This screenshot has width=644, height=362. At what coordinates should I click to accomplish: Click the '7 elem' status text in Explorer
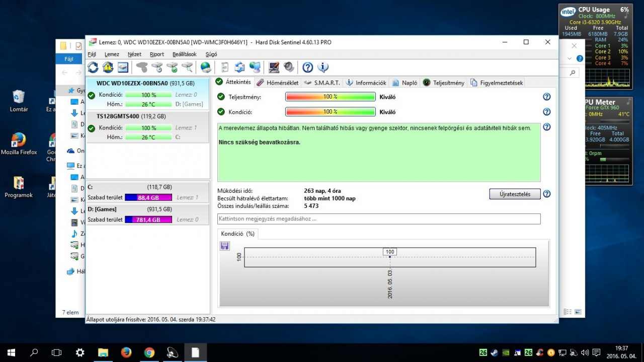(x=70, y=312)
